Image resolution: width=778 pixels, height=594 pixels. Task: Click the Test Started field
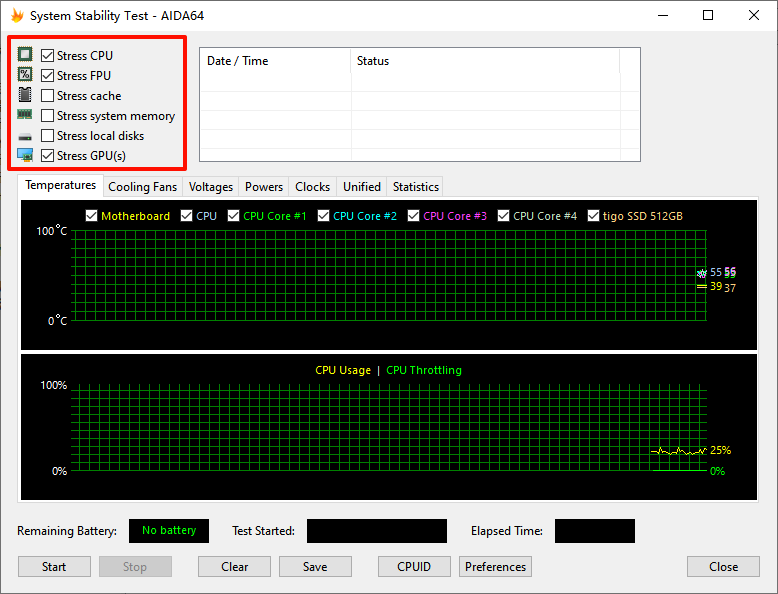point(377,530)
